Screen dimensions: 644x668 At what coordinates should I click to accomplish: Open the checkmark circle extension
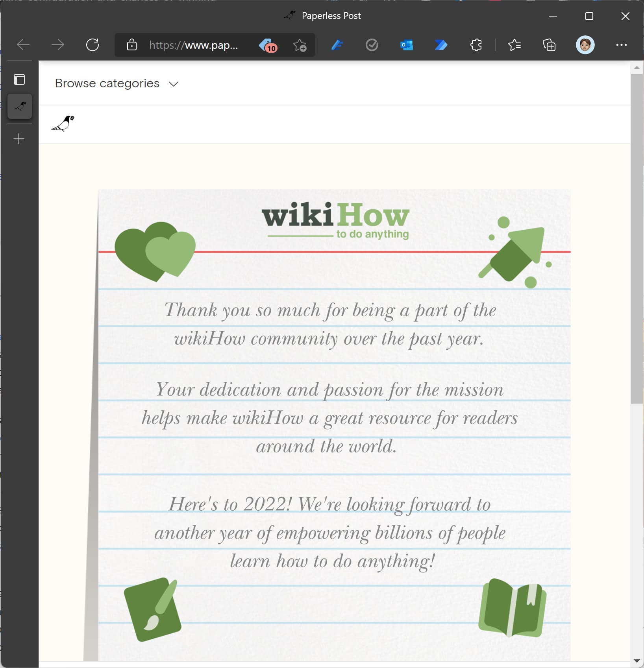pyautogui.click(x=372, y=45)
